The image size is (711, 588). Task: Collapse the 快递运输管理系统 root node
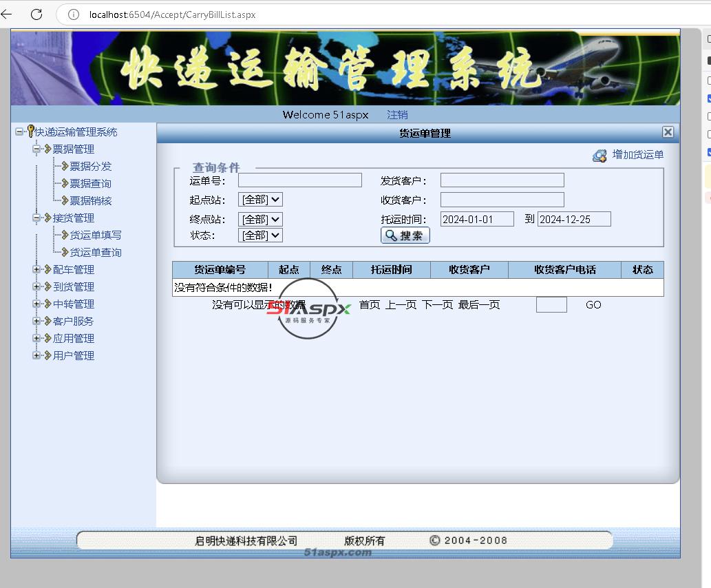19,132
